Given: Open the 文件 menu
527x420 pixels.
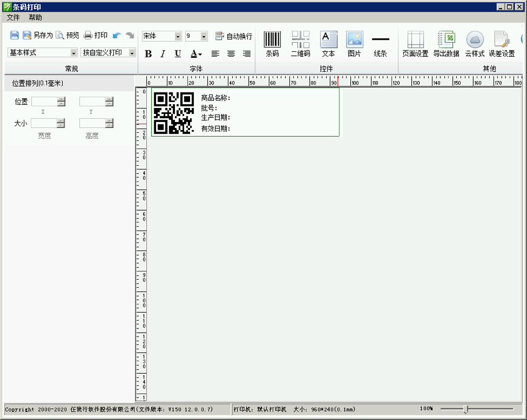Looking at the screenshot, I should tap(13, 18).
